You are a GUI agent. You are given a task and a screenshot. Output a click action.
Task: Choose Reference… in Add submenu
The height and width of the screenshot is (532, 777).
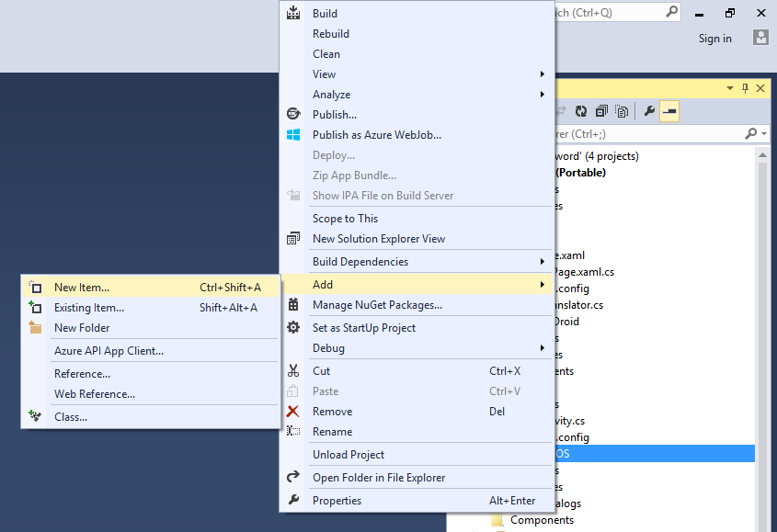(x=151, y=373)
